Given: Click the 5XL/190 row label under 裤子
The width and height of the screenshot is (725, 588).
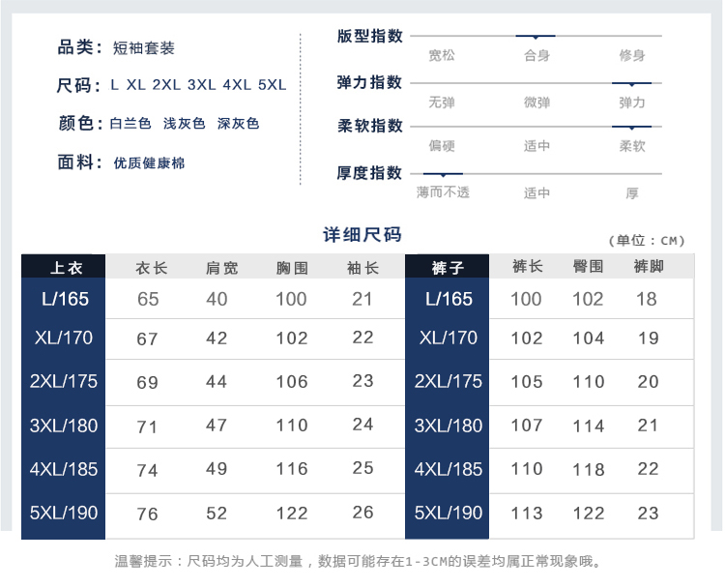Looking at the screenshot, I should pyautogui.click(x=448, y=513).
